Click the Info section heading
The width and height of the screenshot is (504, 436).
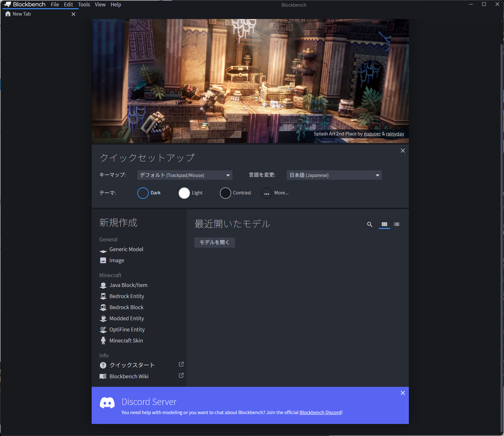pos(104,355)
